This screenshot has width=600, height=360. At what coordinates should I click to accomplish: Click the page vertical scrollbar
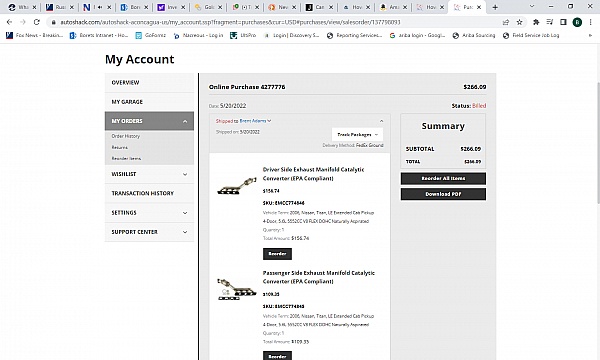(598, 143)
